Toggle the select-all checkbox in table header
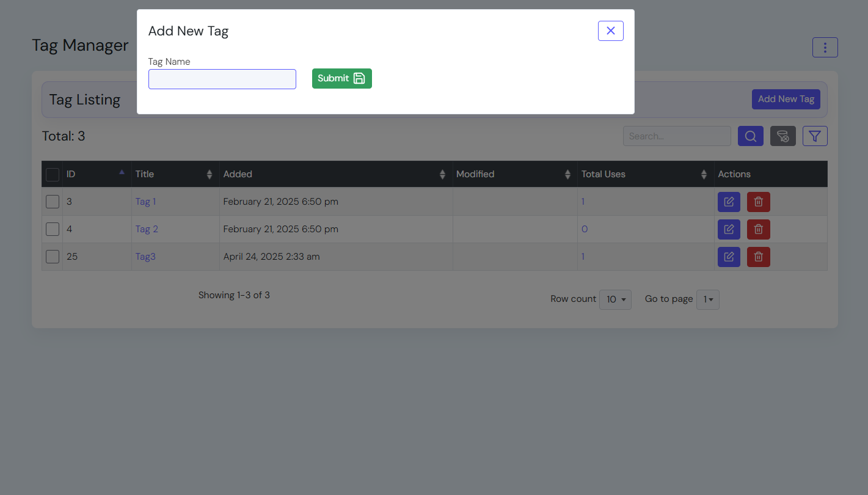 (53, 175)
